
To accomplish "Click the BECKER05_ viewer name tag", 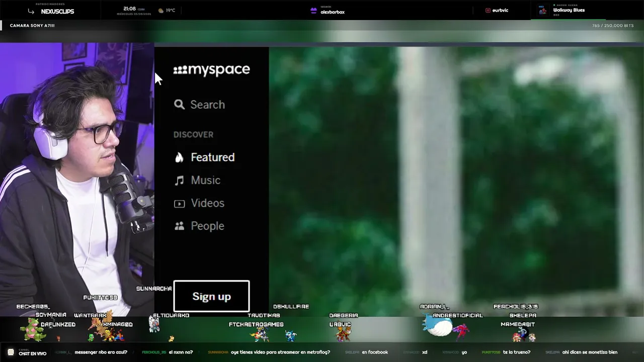I will click(x=33, y=307).
